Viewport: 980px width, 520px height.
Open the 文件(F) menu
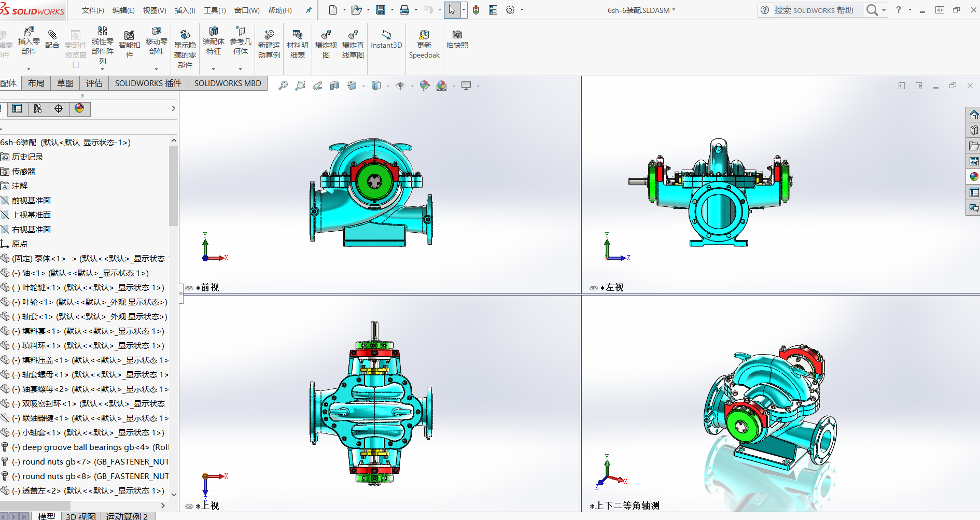point(93,10)
